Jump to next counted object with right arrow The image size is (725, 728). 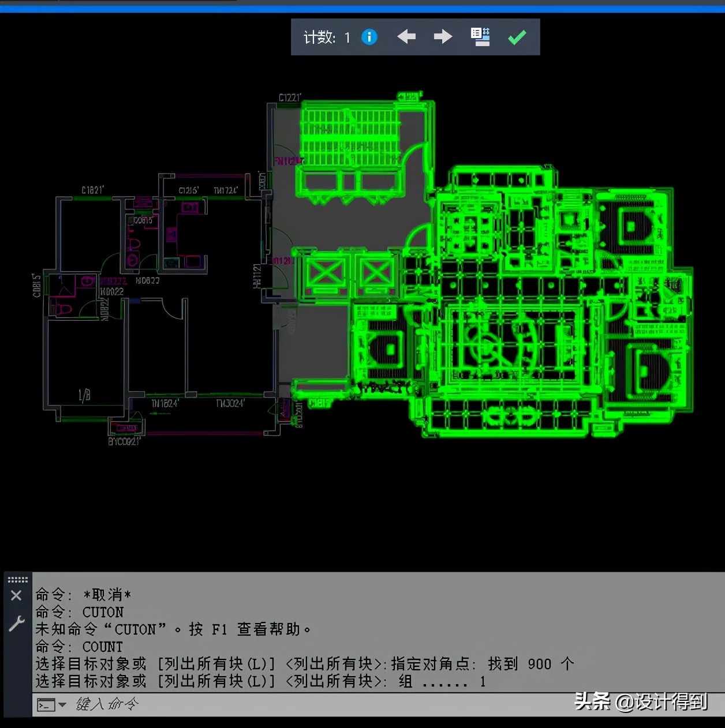pos(443,37)
